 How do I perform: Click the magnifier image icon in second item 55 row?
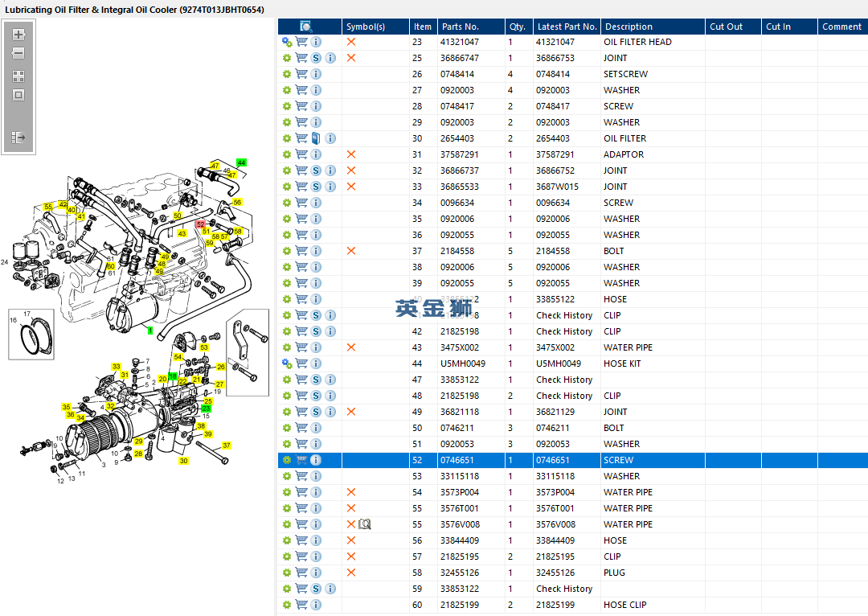(365, 524)
